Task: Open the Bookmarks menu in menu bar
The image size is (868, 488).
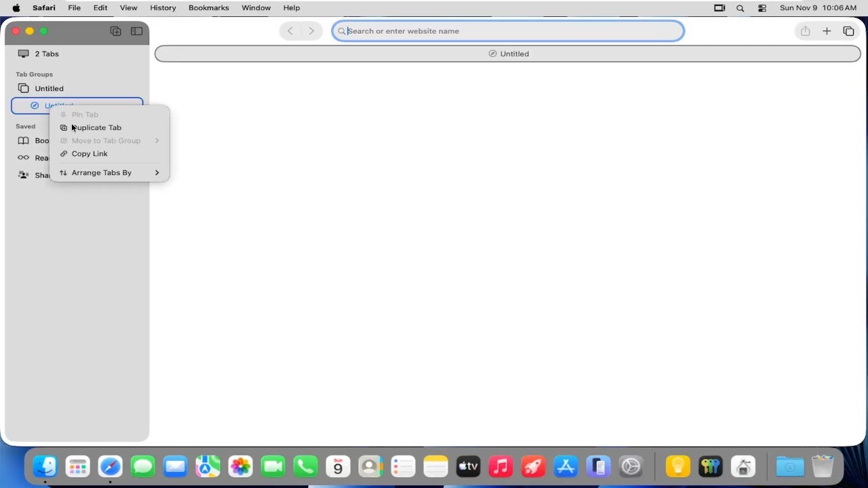Action: click(209, 8)
